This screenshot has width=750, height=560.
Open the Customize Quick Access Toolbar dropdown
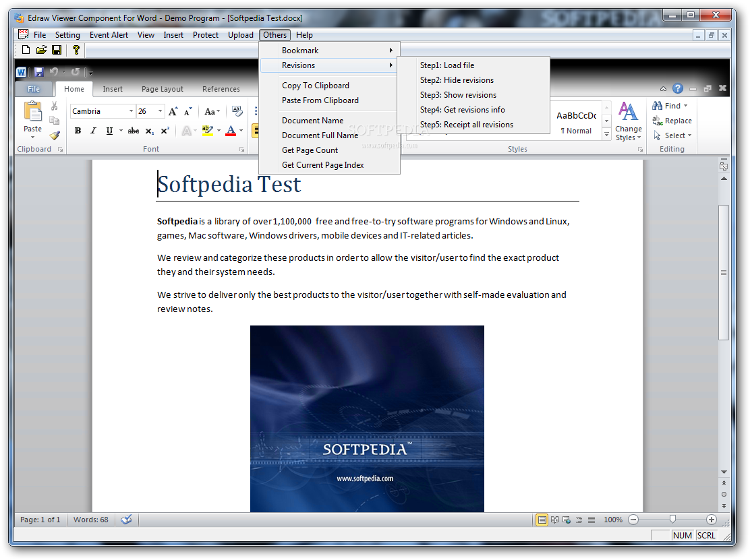click(90, 73)
